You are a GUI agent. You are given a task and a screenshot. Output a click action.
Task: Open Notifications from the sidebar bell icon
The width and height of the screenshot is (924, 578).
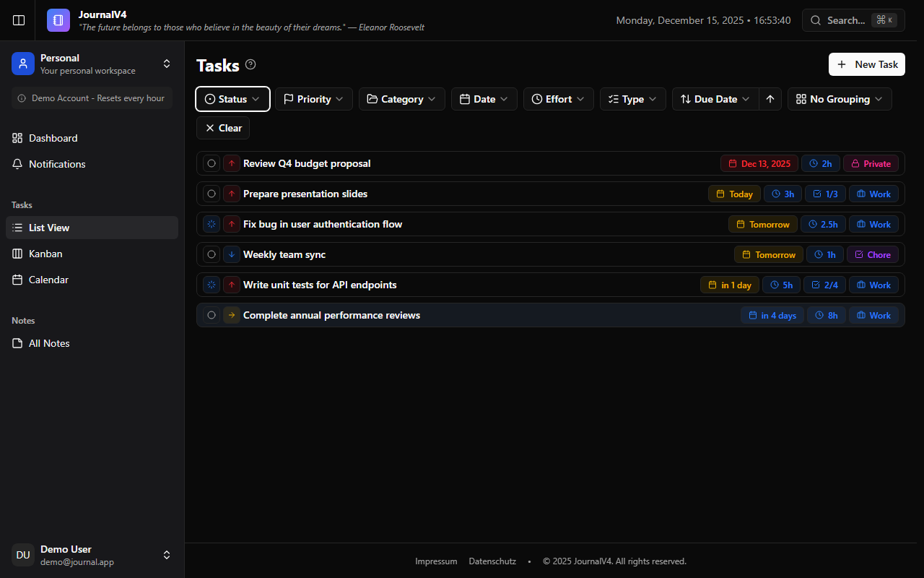[17, 164]
